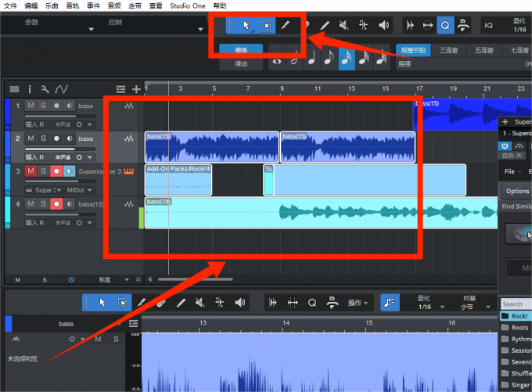
Task: Select the Range tool in top toolbar
Action: point(265,26)
